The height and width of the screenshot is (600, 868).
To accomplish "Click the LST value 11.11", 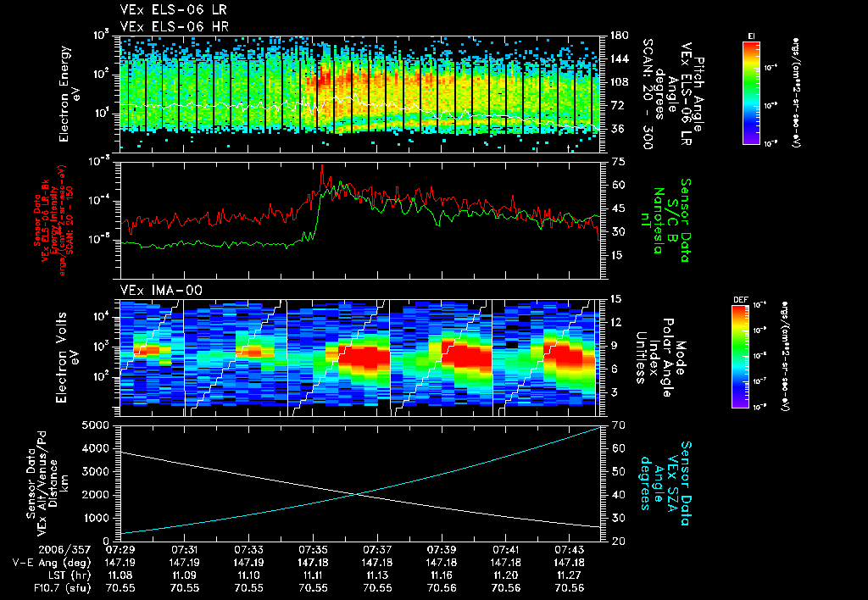I will tap(313, 575).
